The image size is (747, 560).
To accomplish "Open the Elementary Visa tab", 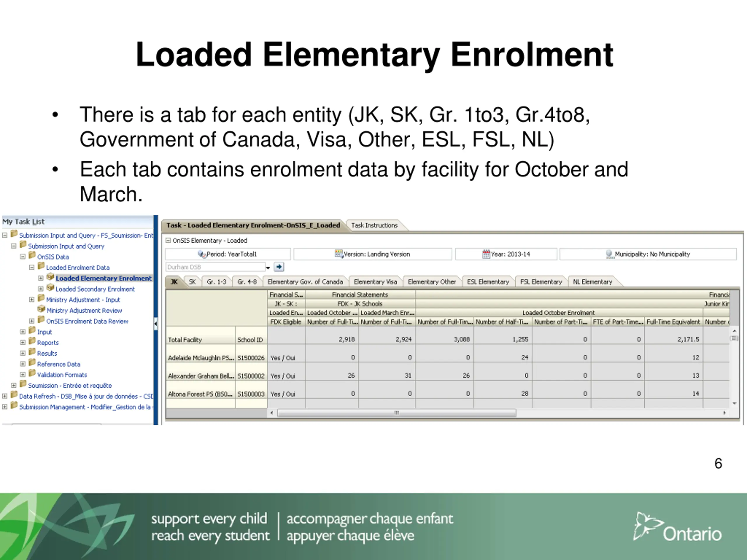I will click(x=375, y=281).
